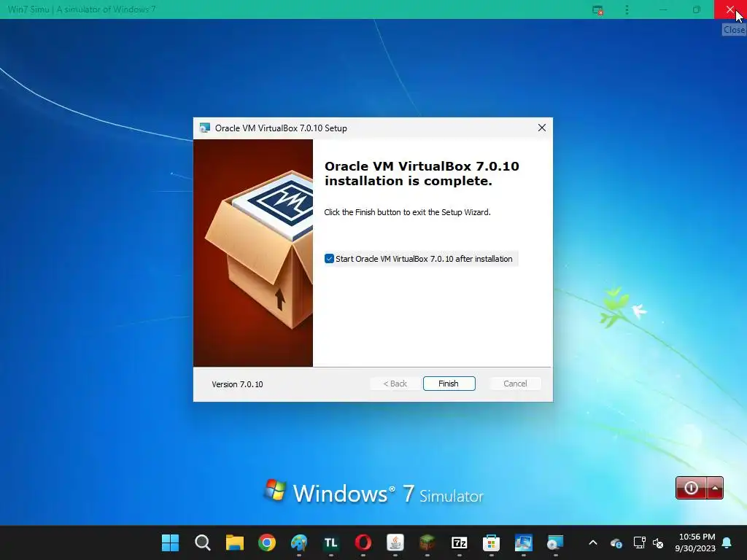This screenshot has width=747, height=560.
Task: Launch Google Chrome from taskbar
Action: pos(267,542)
